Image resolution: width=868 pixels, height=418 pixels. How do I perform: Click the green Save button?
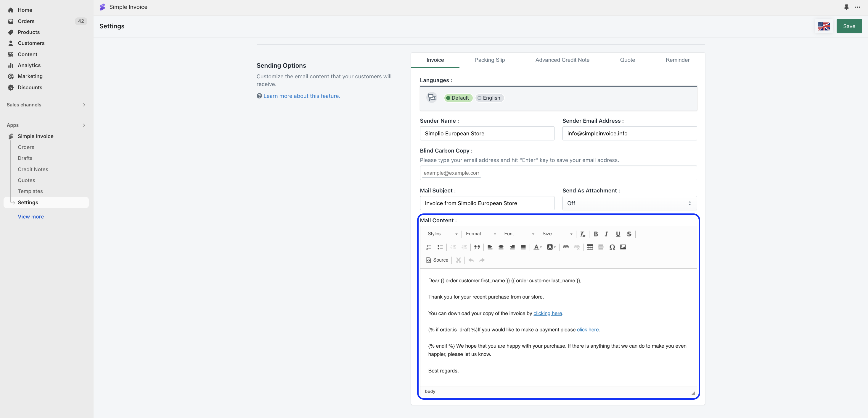coord(849,26)
